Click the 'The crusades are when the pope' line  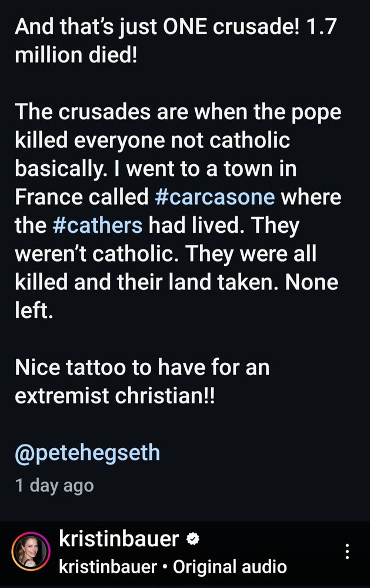[178, 112]
